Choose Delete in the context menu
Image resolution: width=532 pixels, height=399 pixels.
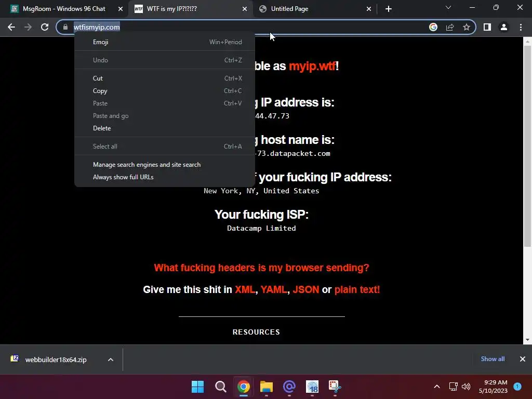[x=165, y=128]
